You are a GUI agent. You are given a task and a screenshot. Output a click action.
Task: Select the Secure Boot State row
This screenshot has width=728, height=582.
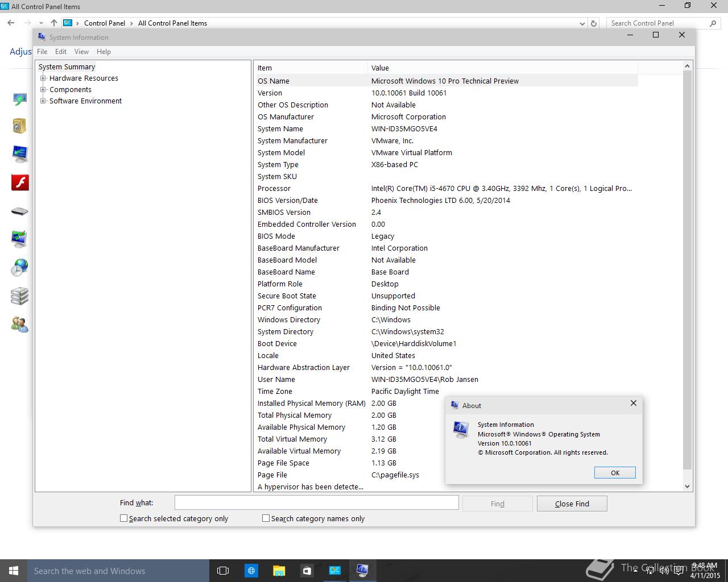446,296
